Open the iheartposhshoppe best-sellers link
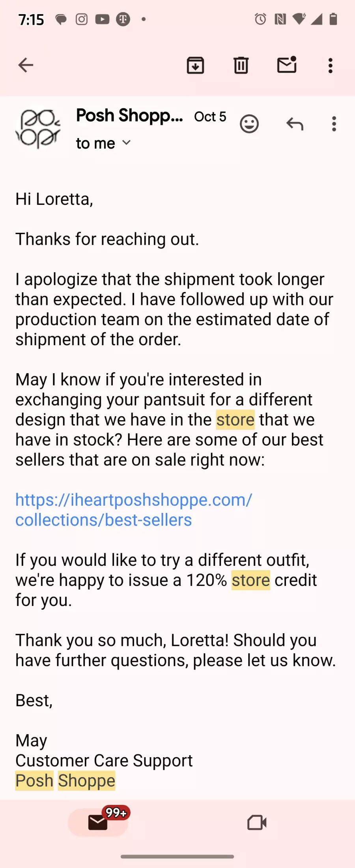This screenshot has height=868, width=355. pos(133,510)
